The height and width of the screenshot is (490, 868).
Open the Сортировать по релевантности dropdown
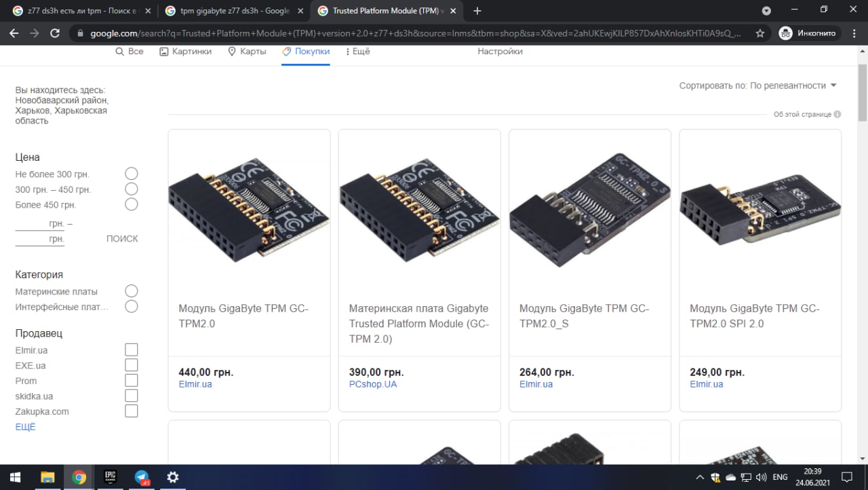point(758,86)
